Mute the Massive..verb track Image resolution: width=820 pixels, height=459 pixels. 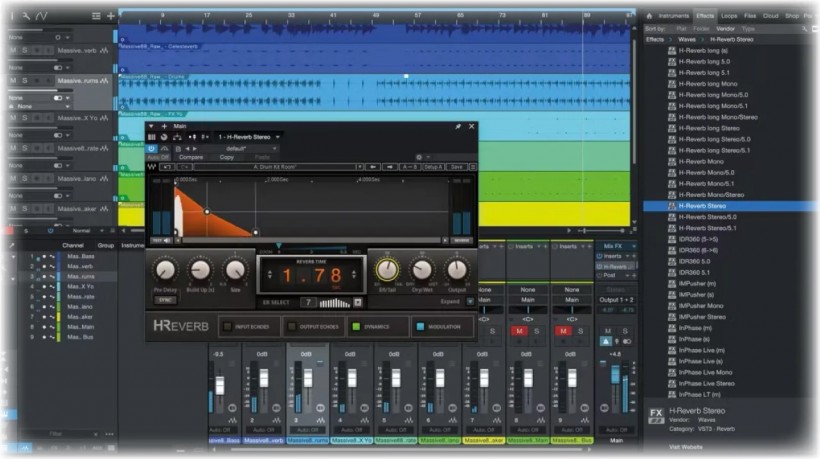point(13,50)
